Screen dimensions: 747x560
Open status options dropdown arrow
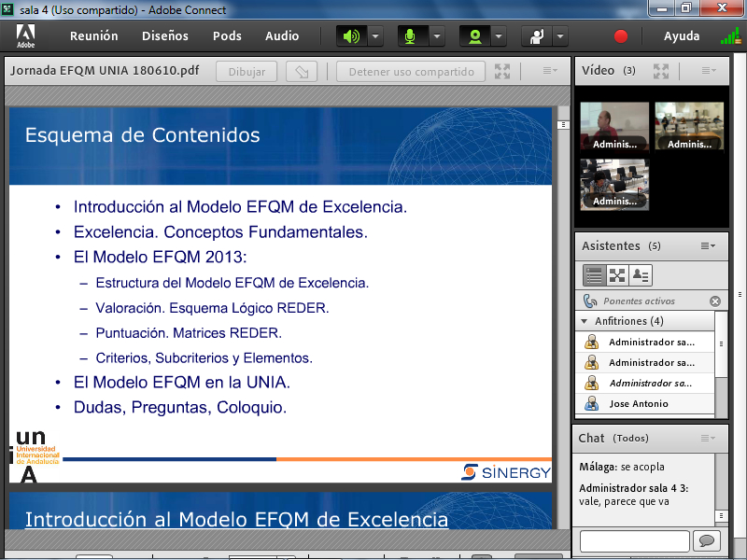tap(560, 36)
